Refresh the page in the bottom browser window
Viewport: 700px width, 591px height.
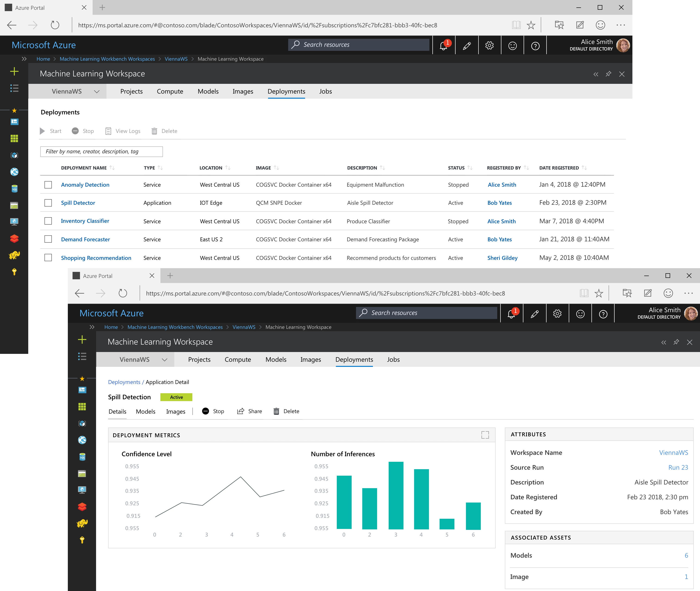[123, 293]
